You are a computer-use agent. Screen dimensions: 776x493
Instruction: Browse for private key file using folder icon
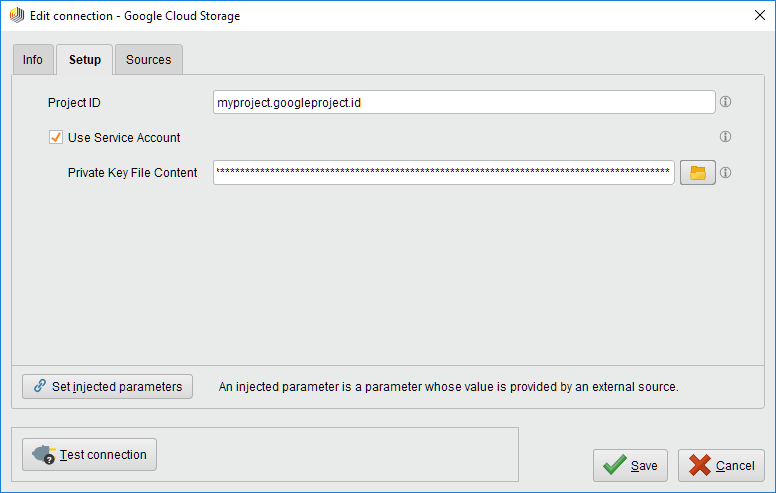(698, 173)
